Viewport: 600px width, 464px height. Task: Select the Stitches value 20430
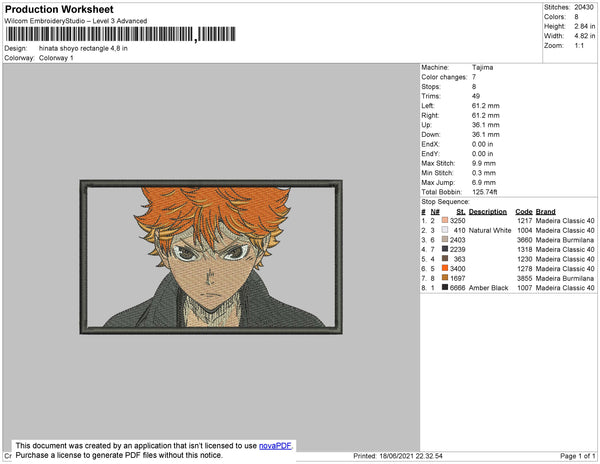pyautogui.click(x=584, y=7)
